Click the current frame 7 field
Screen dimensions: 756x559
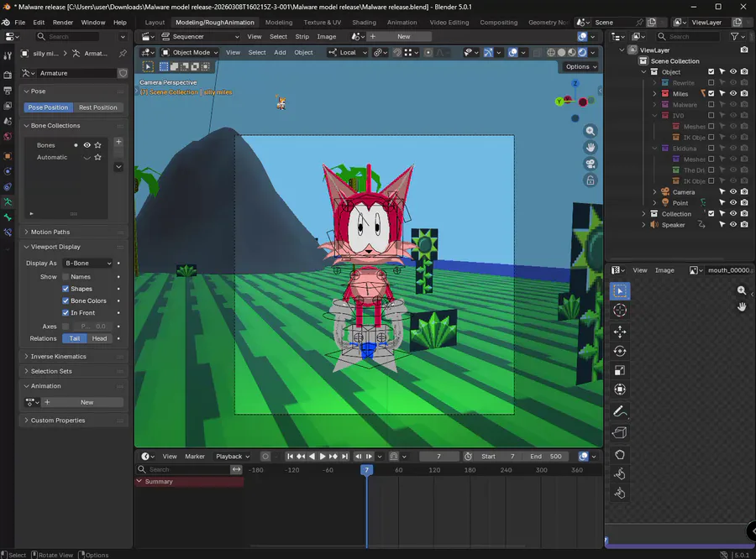click(x=438, y=457)
